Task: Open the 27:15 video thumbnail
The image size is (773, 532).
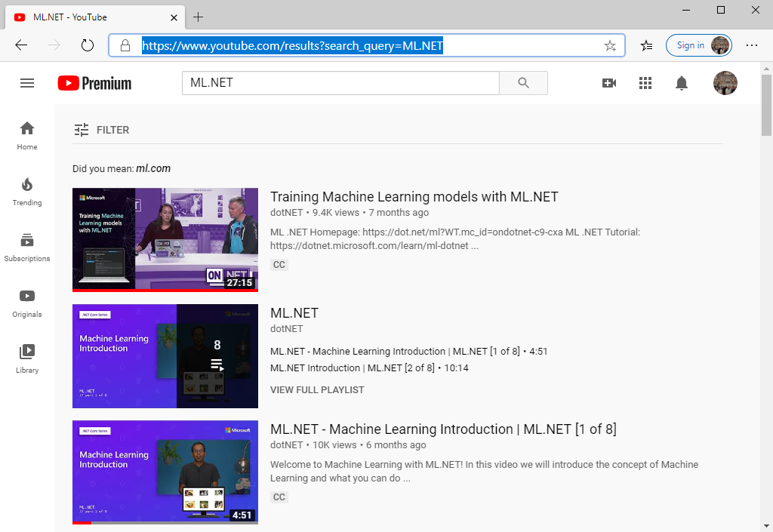Action: [165, 239]
